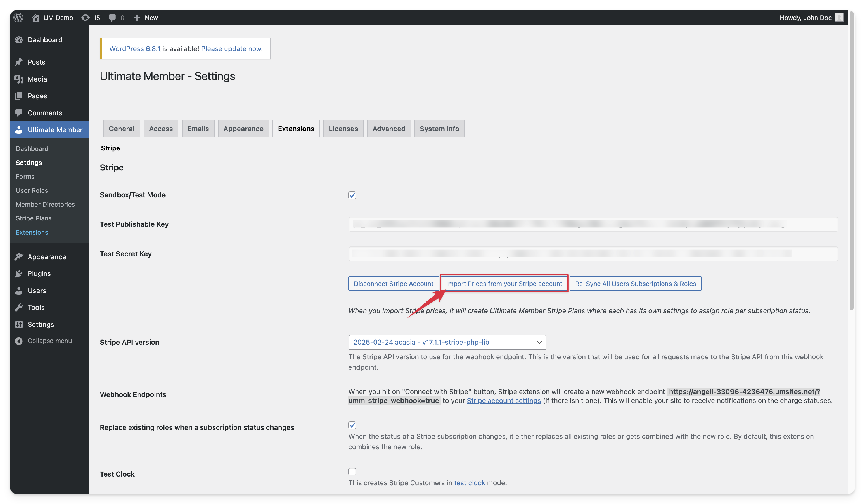
Task: Click the Media library icon
Action: [19, 79]
